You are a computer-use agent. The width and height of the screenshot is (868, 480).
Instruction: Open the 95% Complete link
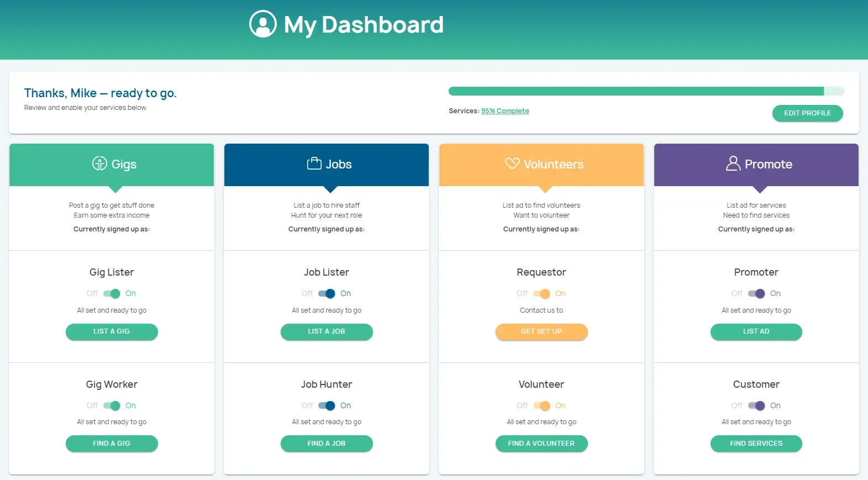tap(505, 111)
